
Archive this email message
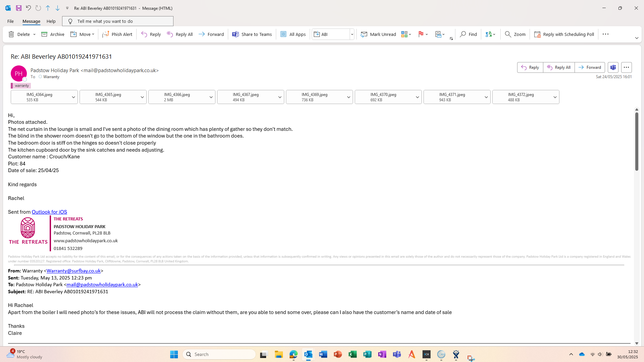(53, 34)
